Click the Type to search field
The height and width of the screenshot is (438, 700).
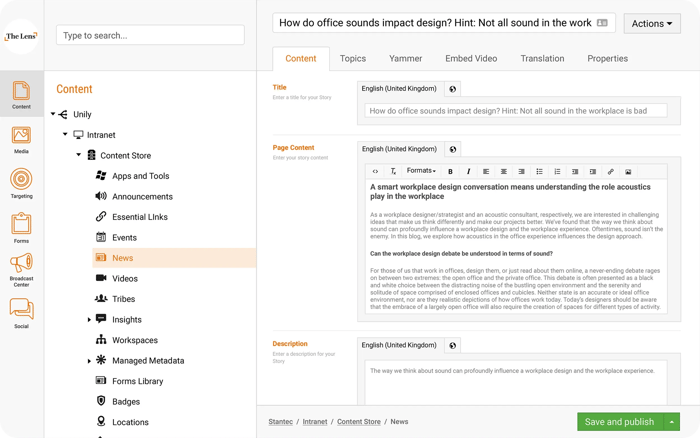[150, 35]
